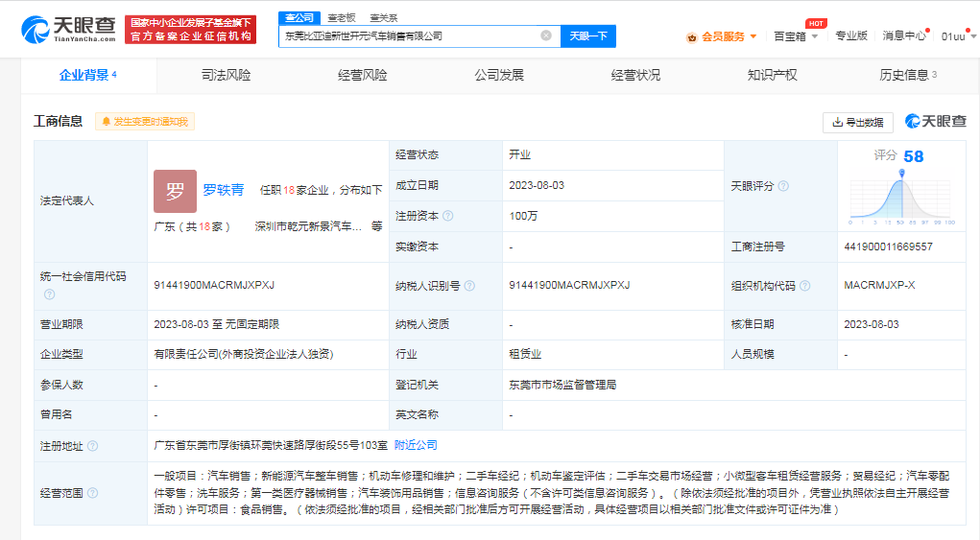The image size is (980, 540).
Task: Click the 罗 avatar of legal representative
Action: [175, 191]
